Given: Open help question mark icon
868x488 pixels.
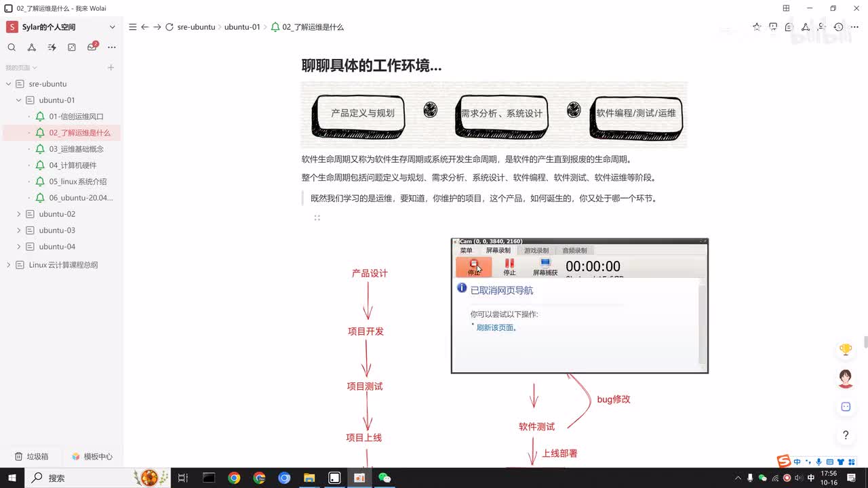Looking at the screenshot, I should [x=846, y=435].
